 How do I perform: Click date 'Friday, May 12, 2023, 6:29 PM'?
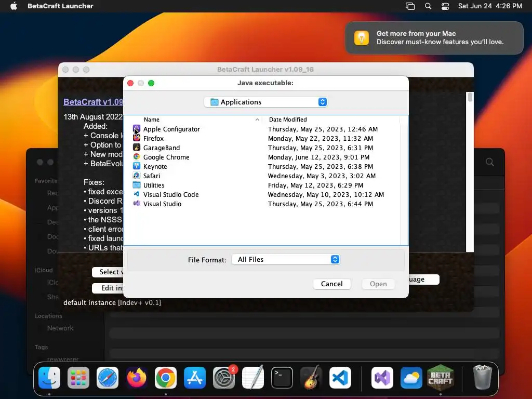(x=315, y=185)
